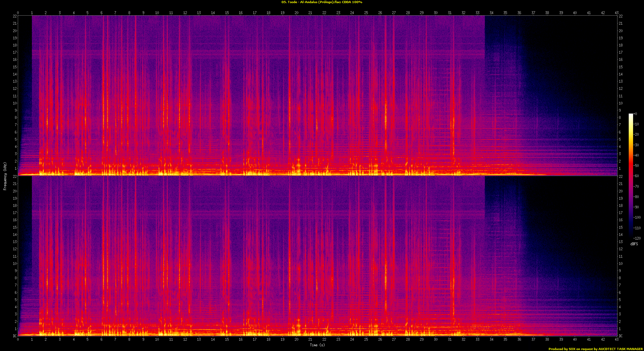This screenshot has width=644, height=351.
Task: Click the Produced by SOX credit text
Action: (595, 349)
